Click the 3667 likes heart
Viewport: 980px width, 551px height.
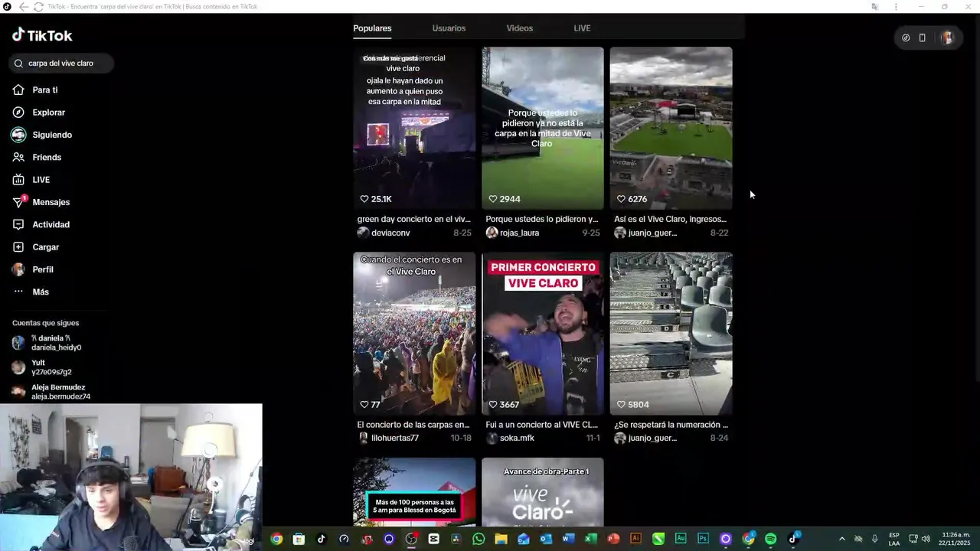493,405
